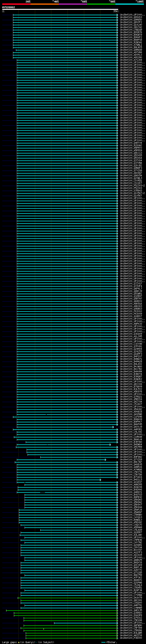Select hit label UniRef100_Q2KJB2
Viewport: 146px width, 644px height.
point(131,165)
